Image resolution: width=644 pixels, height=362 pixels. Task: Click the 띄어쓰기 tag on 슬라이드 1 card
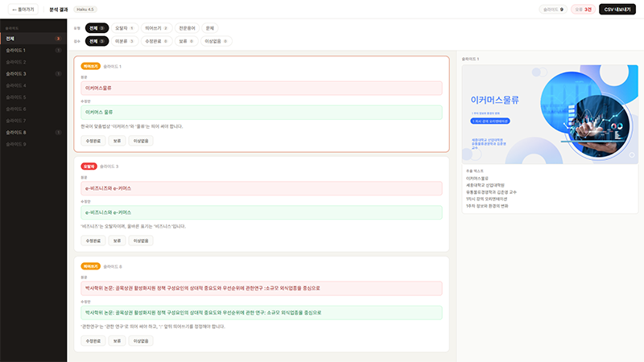click(90, 66)
